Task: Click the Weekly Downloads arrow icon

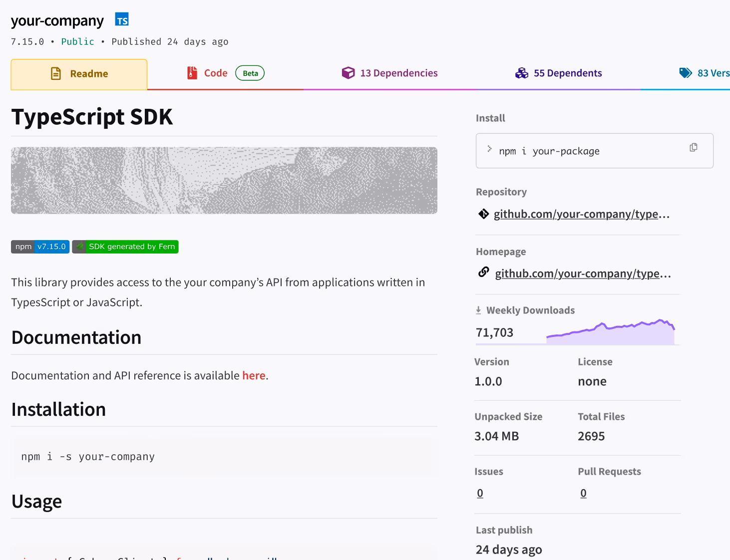Action: (478, 310)
